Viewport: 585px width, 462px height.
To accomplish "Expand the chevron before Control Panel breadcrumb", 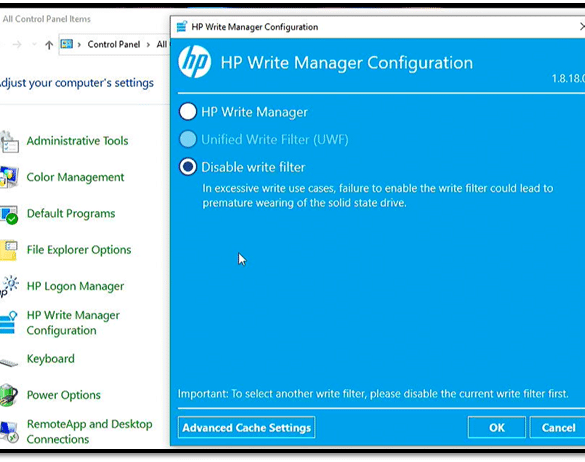I will click(79, 45).
